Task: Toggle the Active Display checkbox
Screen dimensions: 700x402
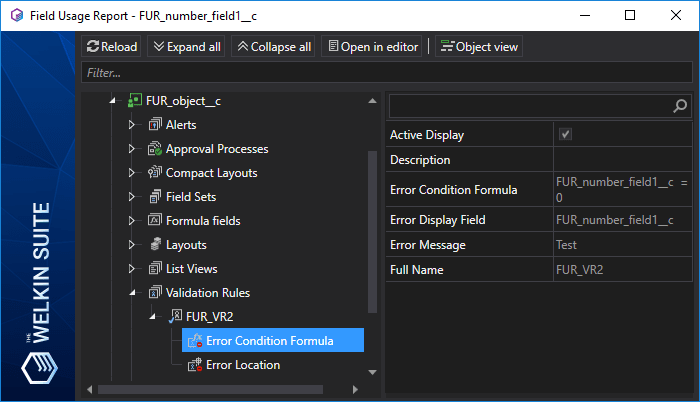Action: point(565,134)
